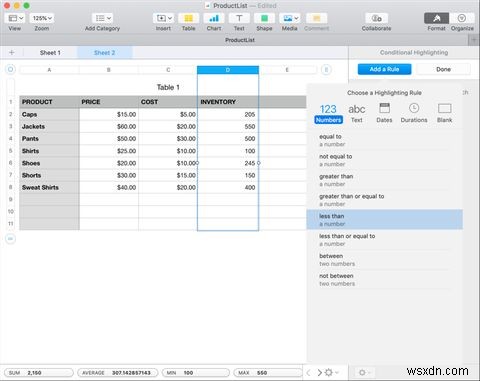
Task: Click the Shape toolbar icon
Action: point(264,18)
